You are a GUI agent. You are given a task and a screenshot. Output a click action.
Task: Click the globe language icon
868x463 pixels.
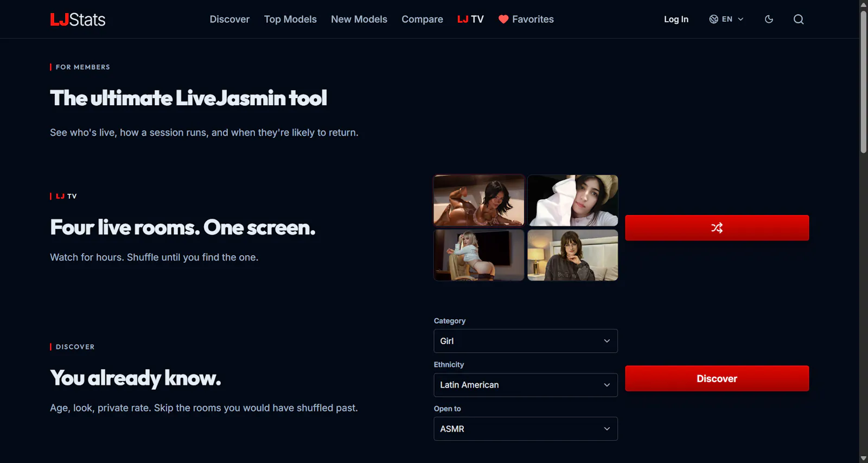(x=714, y=19)
